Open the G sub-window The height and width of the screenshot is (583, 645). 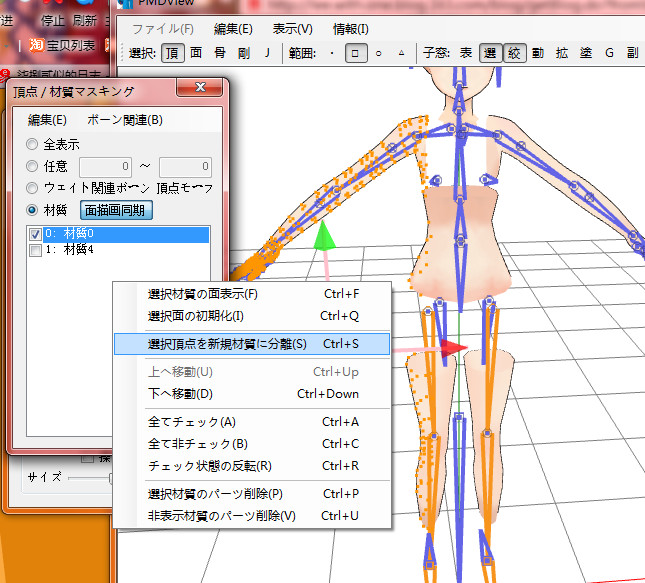(x=609, y=53)
